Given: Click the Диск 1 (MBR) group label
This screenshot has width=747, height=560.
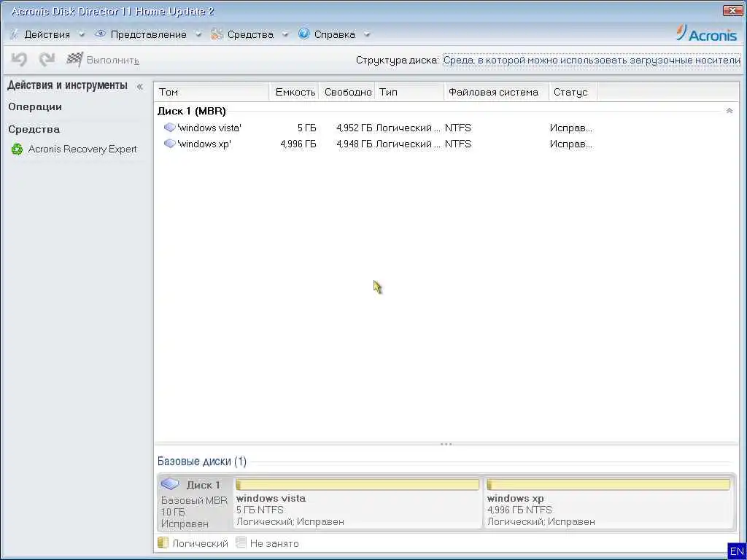Looking at the screenshot, I should coord(192,111).
